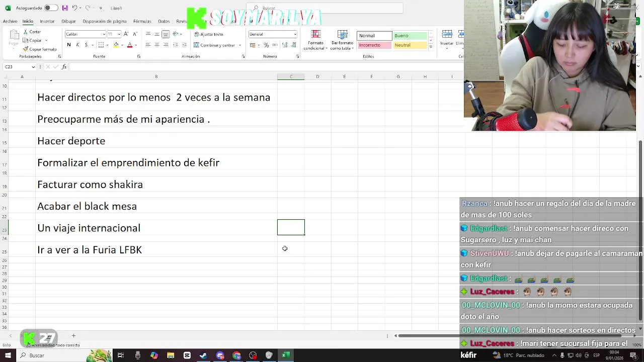Open the text orientation tool
Viewport: 644px width, 362px height.
click(x=176, y=34)
